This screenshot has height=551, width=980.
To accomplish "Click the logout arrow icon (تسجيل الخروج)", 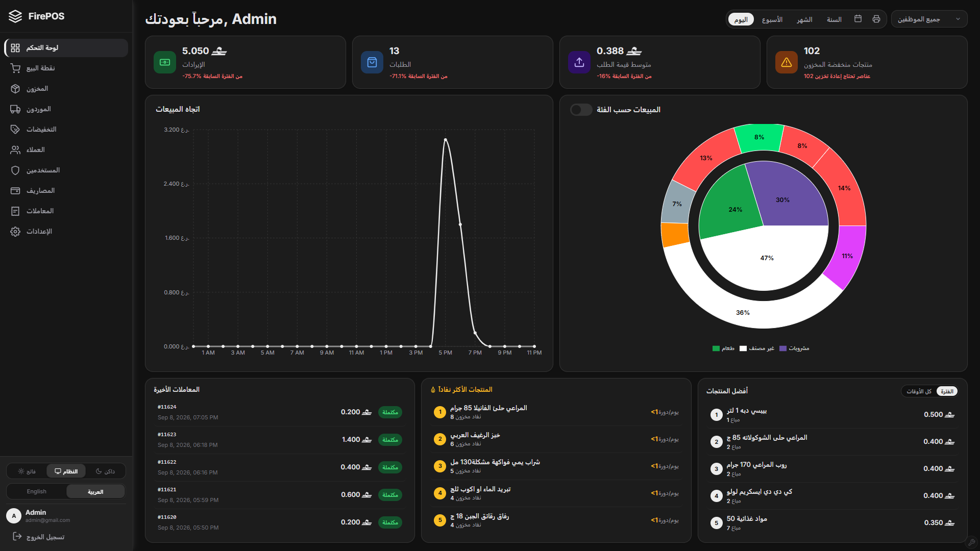I will 17,536.
